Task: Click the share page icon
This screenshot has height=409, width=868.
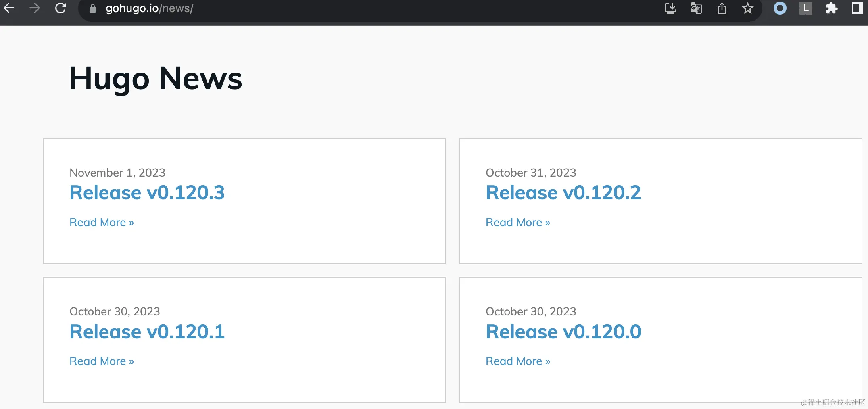Action: coord(722,8)
